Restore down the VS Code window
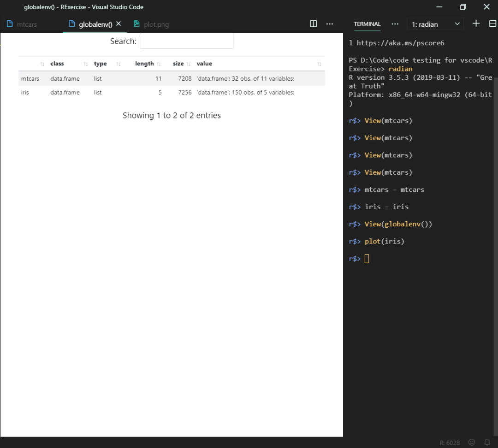This screenshot has width=498, height=448. (463, 6)
